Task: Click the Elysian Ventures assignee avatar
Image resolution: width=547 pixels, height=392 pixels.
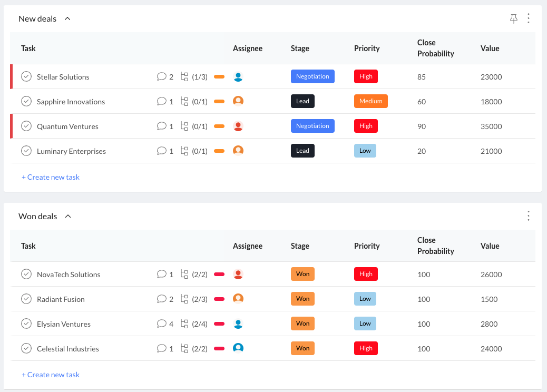Action: [x=238, y=324]
